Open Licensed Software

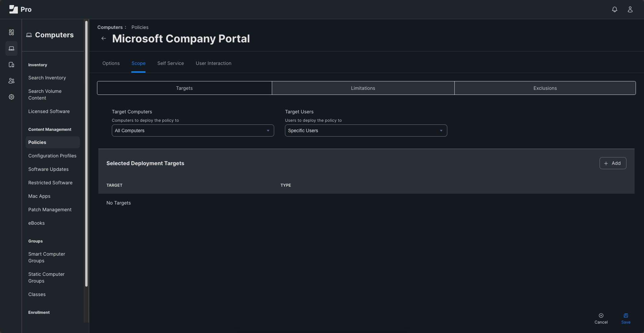tap(49, 111)
